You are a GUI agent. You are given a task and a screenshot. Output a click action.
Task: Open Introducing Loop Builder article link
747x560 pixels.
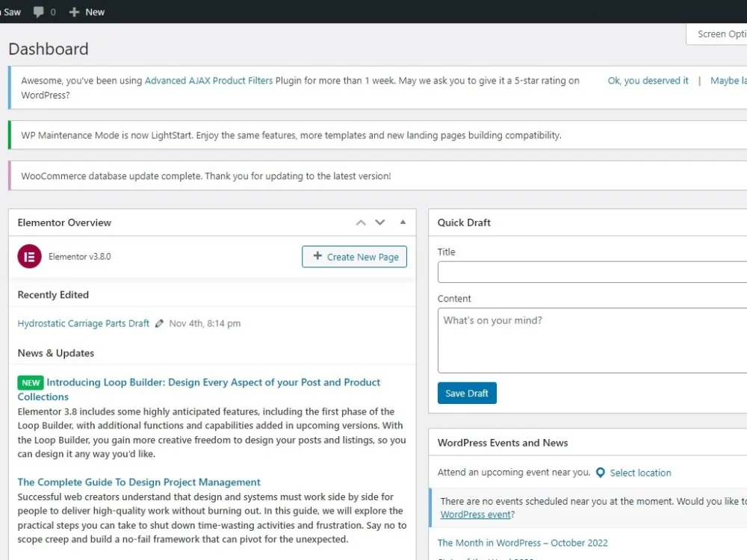[x=199, y=389]
